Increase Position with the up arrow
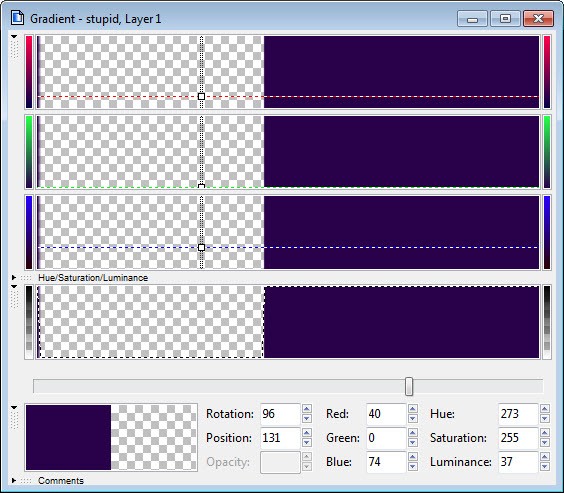The width and height of the screenshot is (564, 493). click(x=306, y=433)
